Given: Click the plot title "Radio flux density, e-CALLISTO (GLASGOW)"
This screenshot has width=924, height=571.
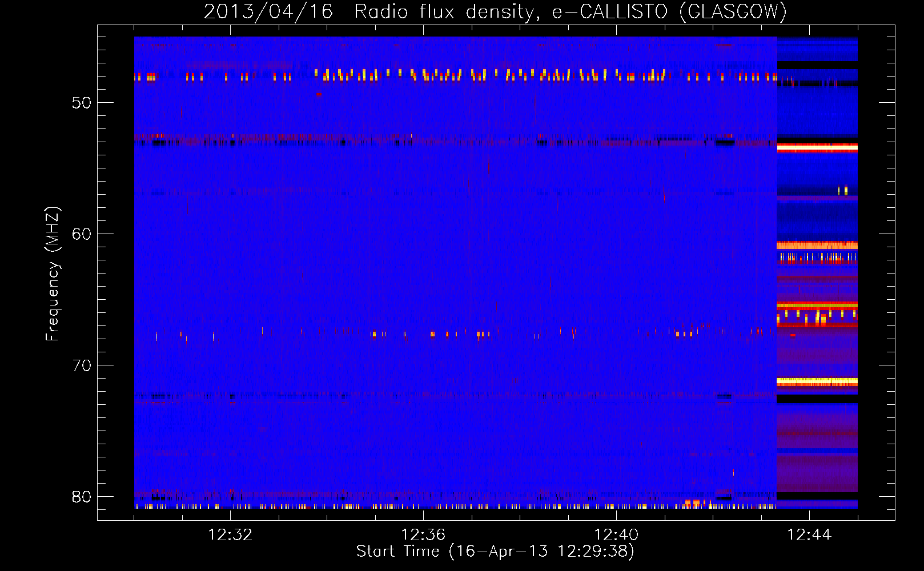Looking at the screenshot, I should (571, 11).
